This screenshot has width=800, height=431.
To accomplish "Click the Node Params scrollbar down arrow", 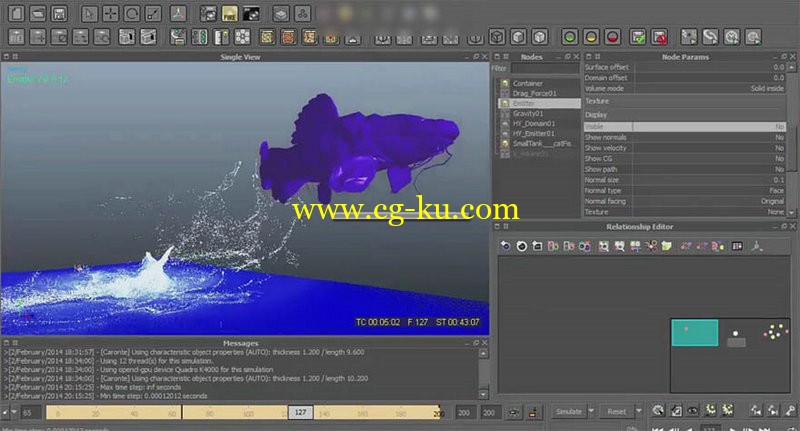I will [x=791, y=212].
